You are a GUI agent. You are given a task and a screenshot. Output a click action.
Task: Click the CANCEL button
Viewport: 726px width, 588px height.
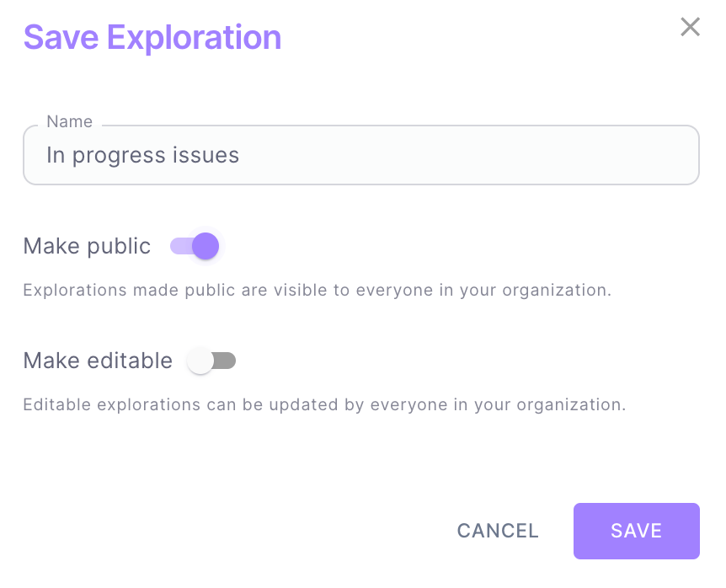[497, 531]
